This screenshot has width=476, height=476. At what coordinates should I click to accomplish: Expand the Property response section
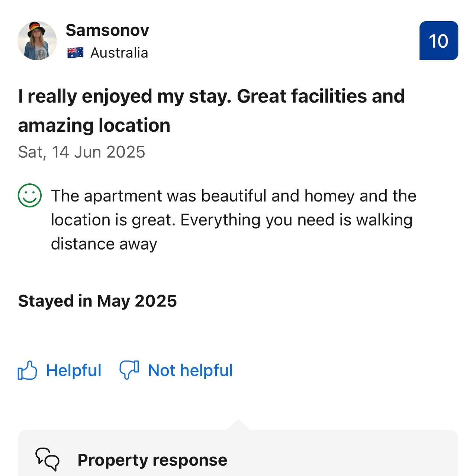coord(238,460)
